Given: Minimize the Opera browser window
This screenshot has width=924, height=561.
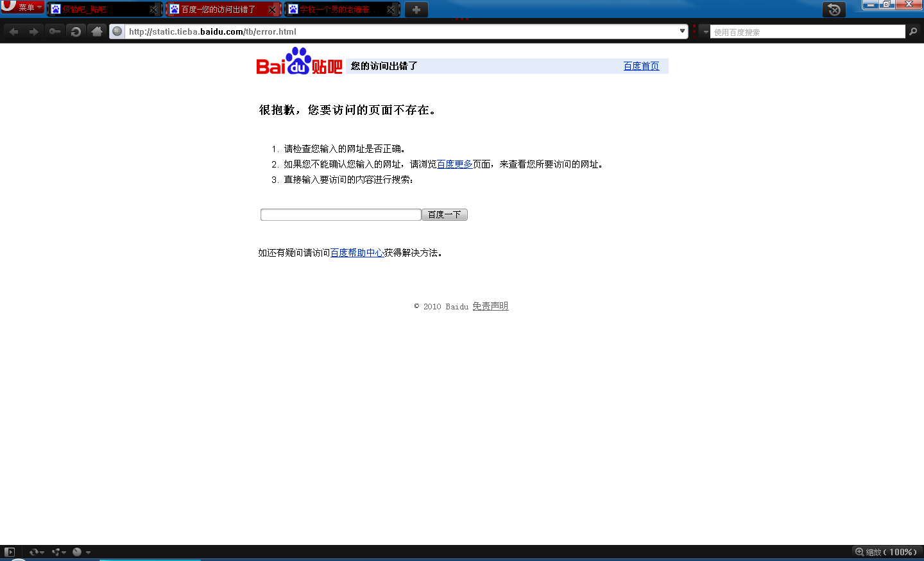Looking at the screenshot, I should [x=870, y=4].
